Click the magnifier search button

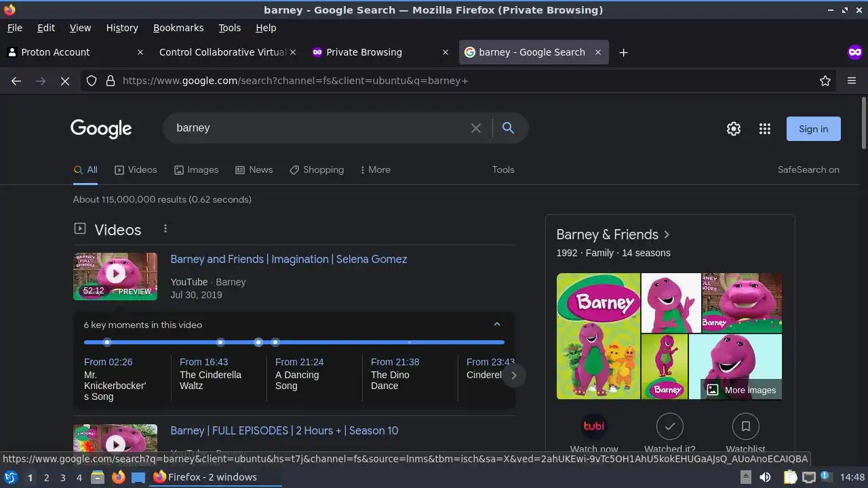click(x=508, y=128)
